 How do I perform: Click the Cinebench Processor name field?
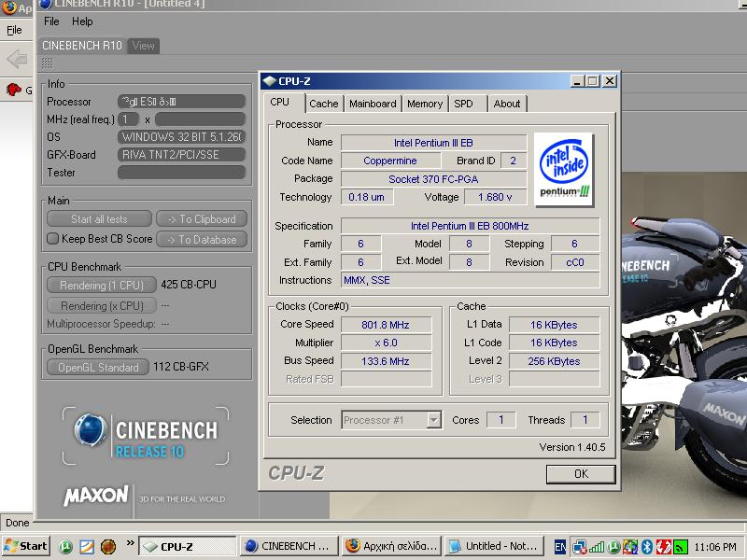coord(181,102)
